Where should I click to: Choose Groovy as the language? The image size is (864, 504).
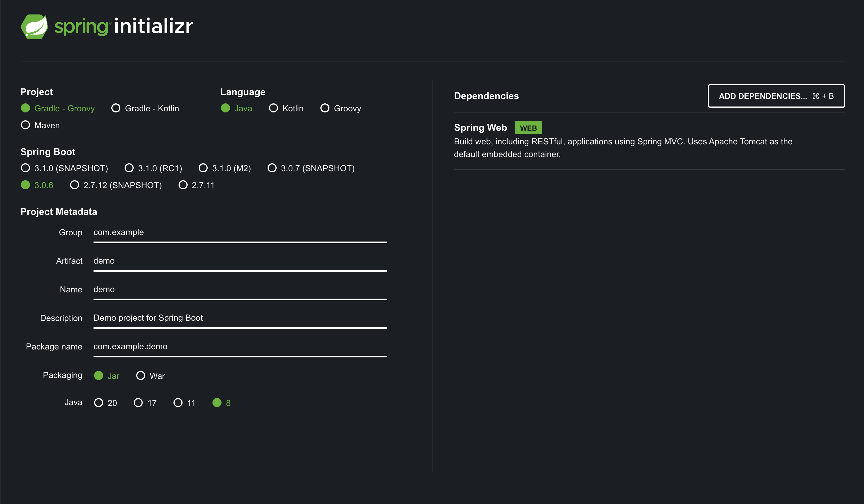coord(325,108)
